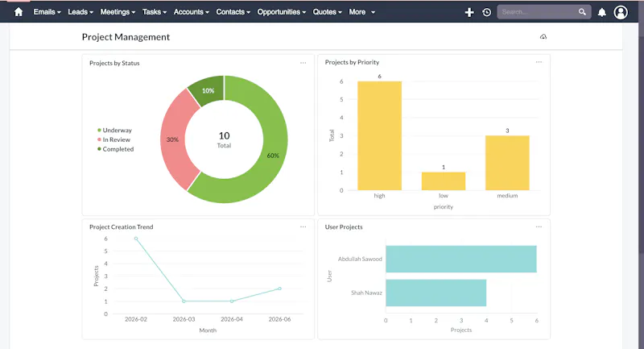Open the More menu
The width and height of the screenshot is (644, 349).
pyautogui.click(x=361, y=12)
